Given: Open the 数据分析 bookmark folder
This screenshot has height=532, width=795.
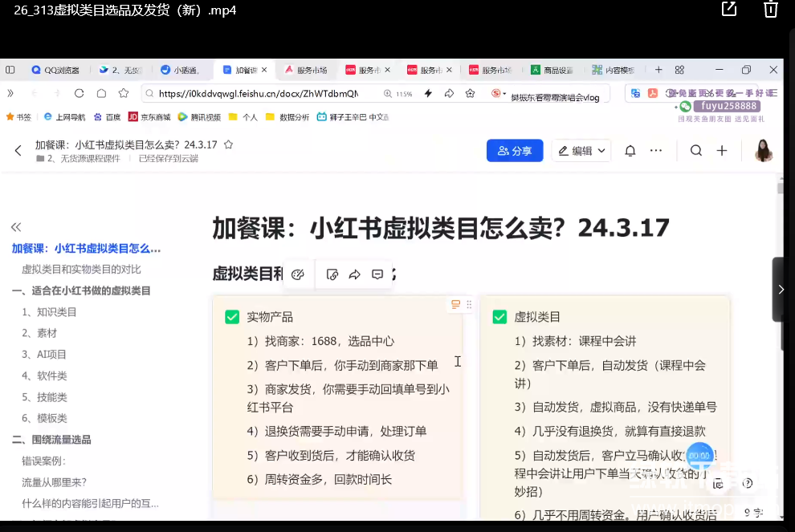Looking at the screenshot, I should pyautogui.click(x=287, y=117).
